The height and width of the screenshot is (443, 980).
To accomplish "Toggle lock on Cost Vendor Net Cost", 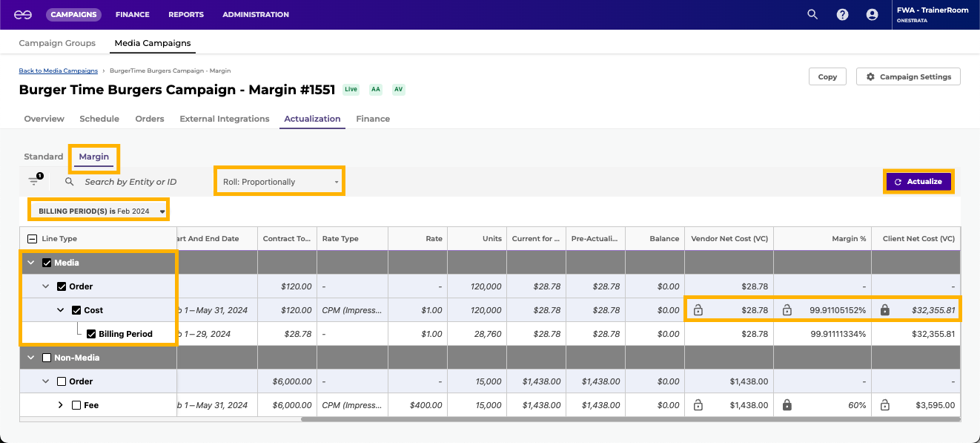I will [698, 310].
